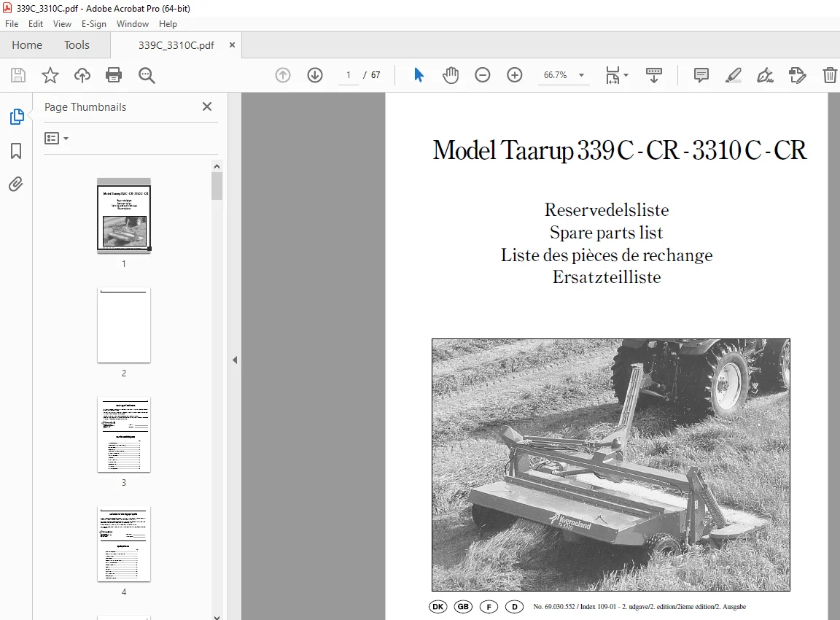
Task: Zoom in with plus icon
Action: click(x=515, y=75)
